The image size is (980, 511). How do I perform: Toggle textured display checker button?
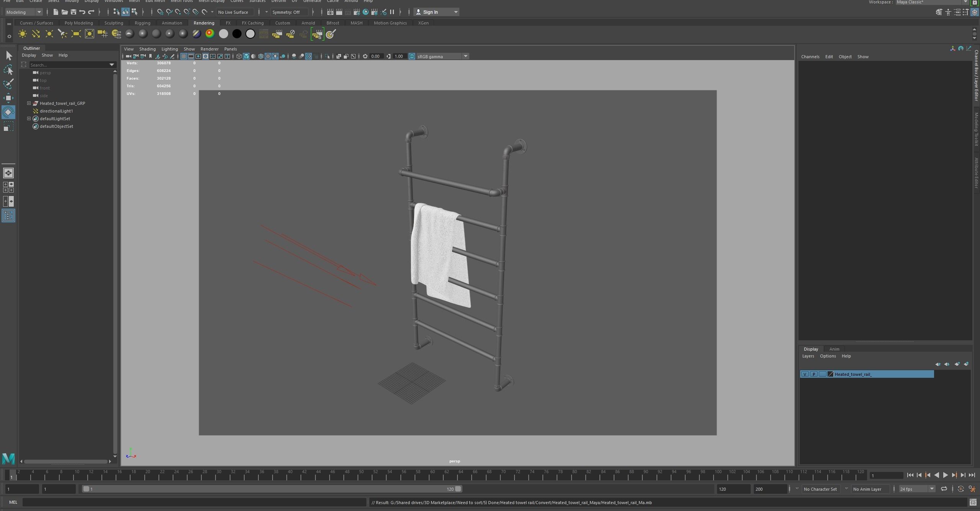point(268,56)
